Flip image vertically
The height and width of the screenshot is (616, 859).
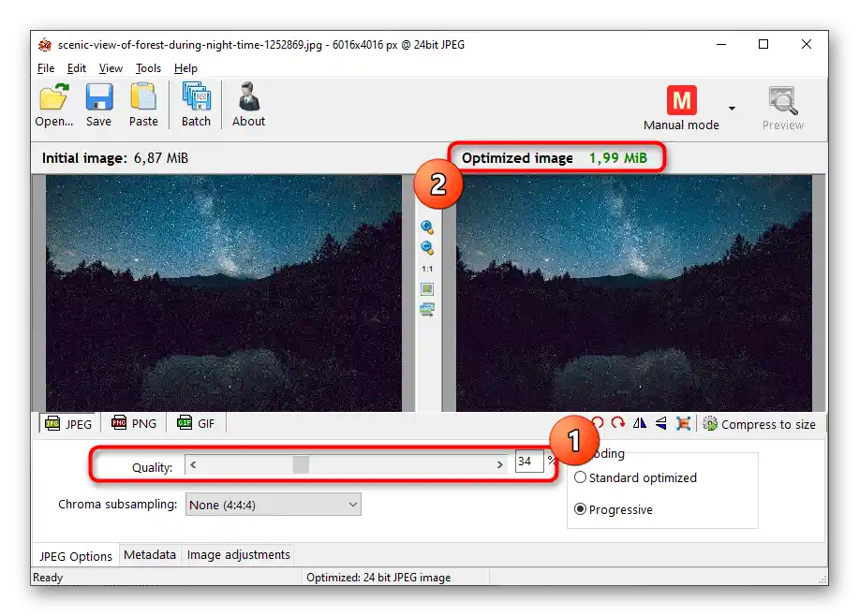(x=661, y=423)
